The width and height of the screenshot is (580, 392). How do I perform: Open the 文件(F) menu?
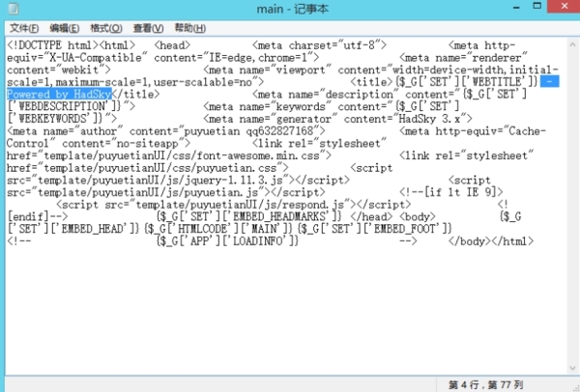[24, 28]
